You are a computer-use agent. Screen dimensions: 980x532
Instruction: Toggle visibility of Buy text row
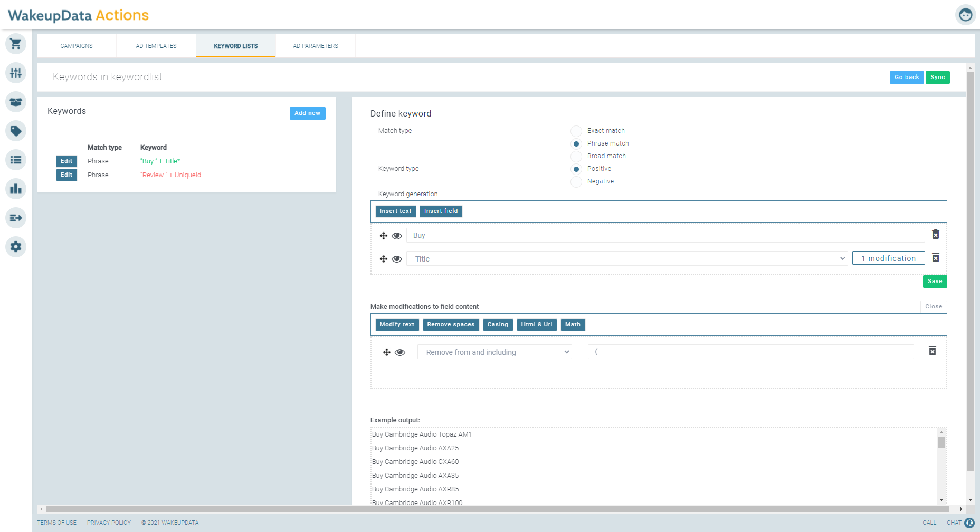[397, 236]
